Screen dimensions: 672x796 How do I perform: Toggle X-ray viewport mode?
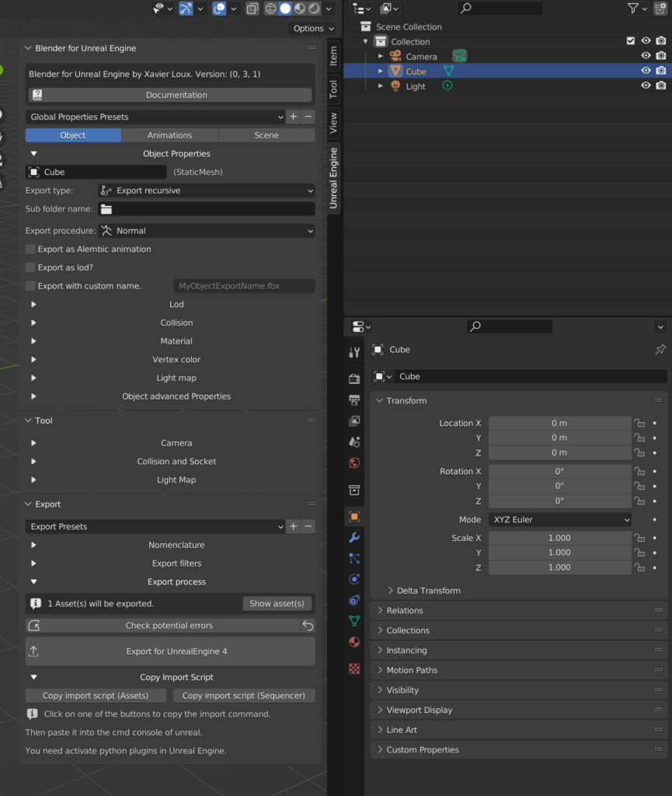click(252, 8)
